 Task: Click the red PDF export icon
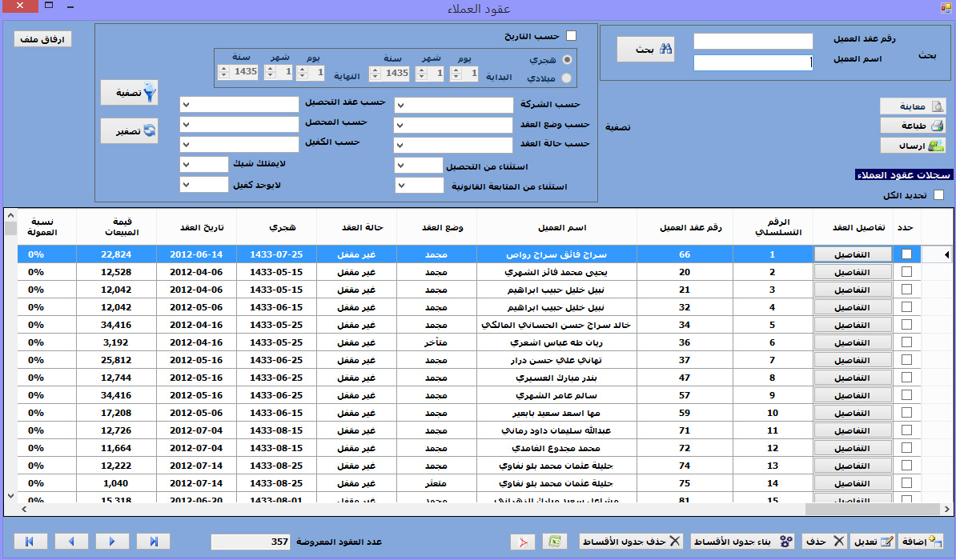tap(523, 542)
